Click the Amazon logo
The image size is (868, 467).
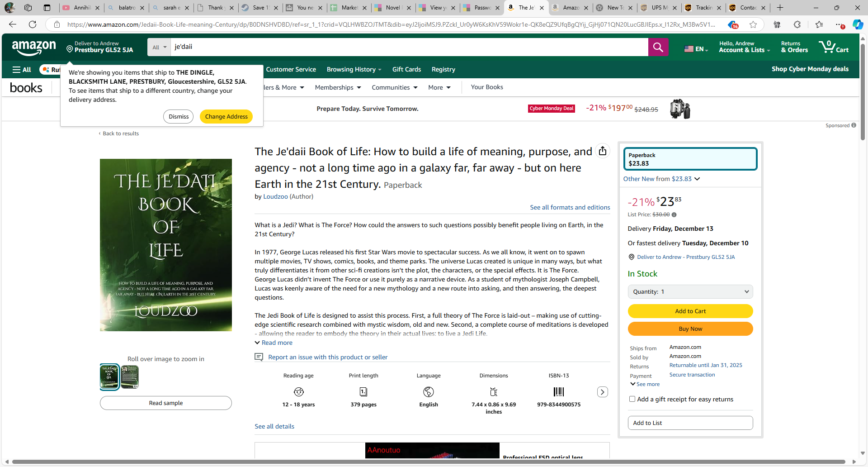point(34,47)
